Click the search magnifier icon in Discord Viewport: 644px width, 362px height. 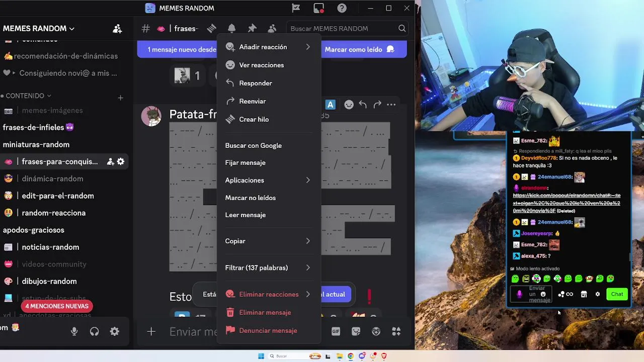[x=402, y=29]
